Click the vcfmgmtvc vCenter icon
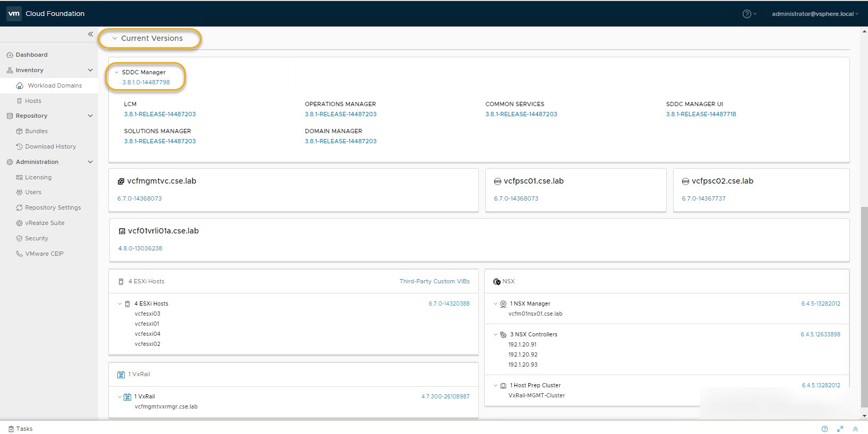 coord(121,181)
